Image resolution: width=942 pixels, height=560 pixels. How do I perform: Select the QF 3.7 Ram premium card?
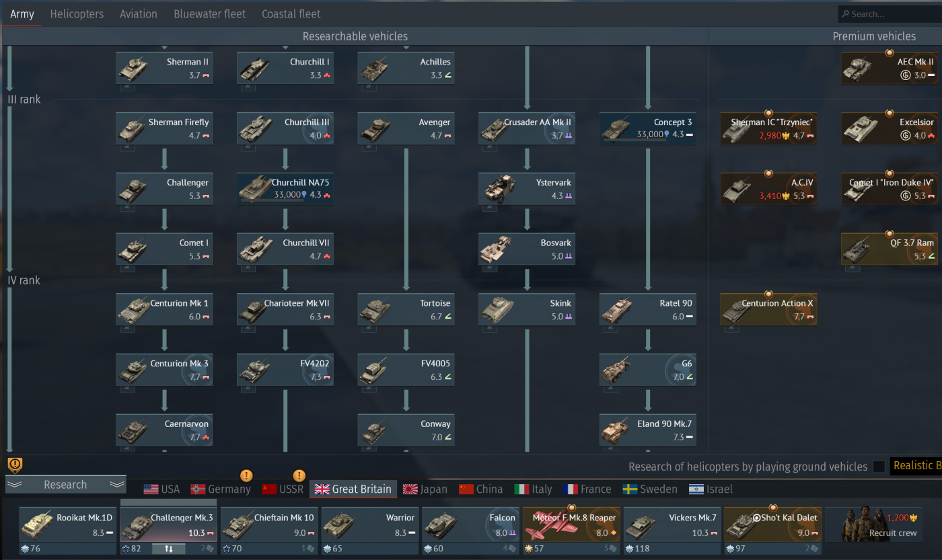890,249
